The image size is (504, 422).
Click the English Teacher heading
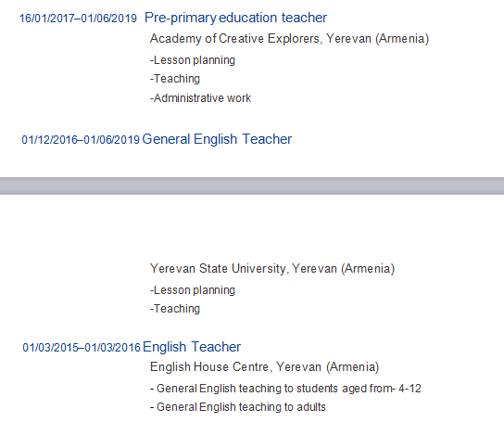pos(192,347)
